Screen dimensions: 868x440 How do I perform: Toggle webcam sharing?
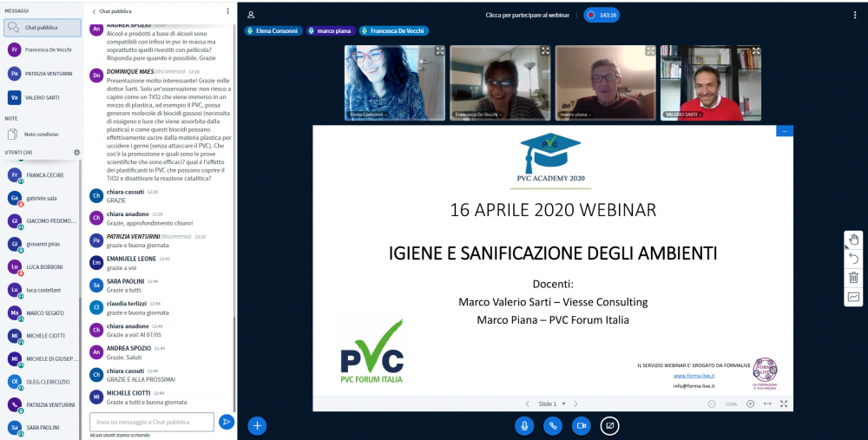tap(581, 425)
